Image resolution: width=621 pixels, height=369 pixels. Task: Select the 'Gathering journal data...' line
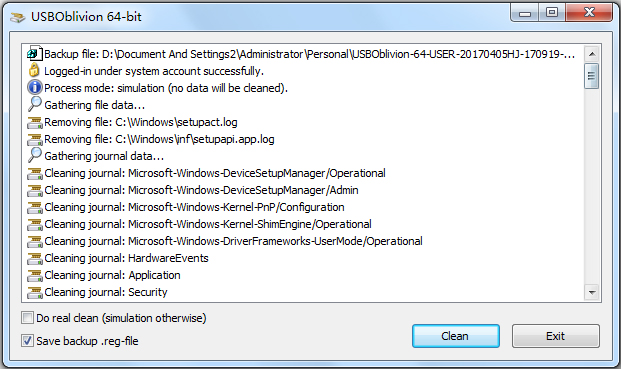[x=104, y=156]
